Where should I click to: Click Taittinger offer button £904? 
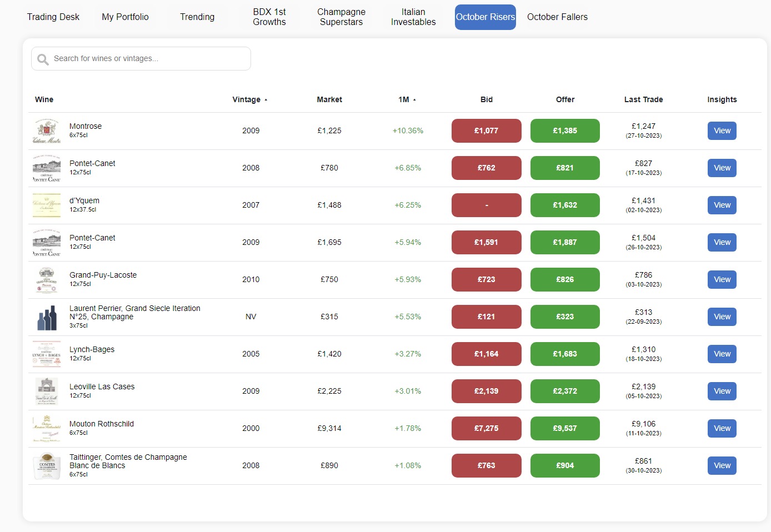565,465
